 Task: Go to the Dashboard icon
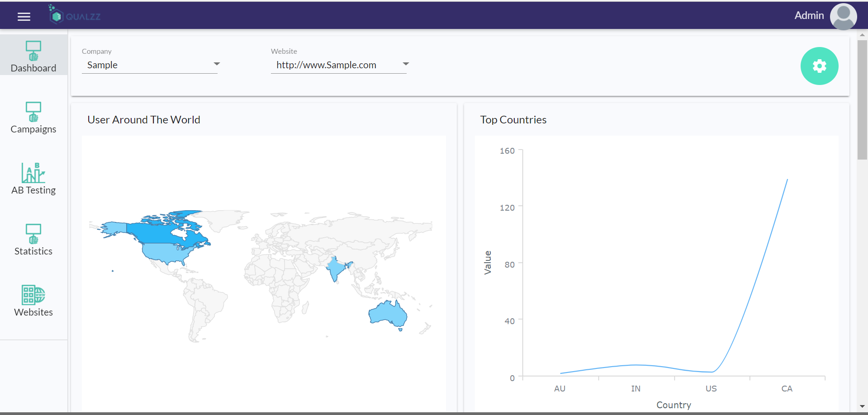coord(33,51)
